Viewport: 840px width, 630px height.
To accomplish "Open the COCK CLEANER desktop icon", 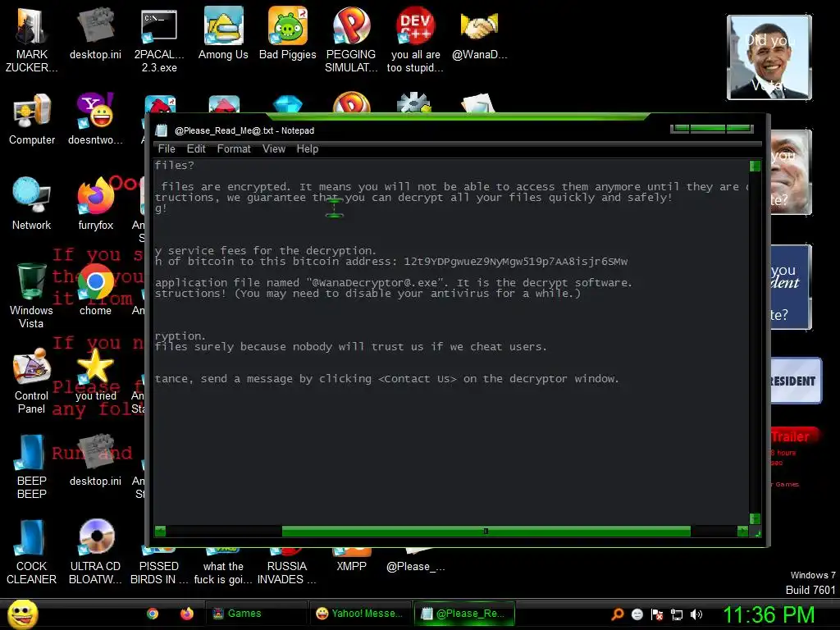I will 32,552.
